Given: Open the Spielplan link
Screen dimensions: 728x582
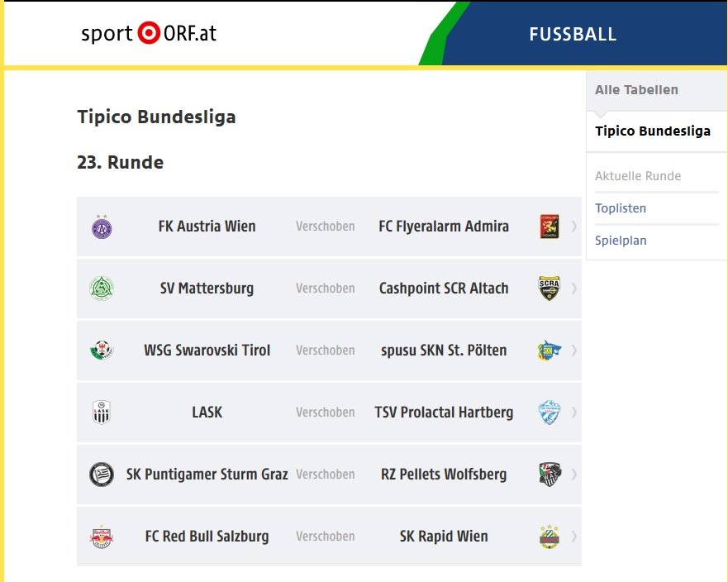Looking at the screenshot, I should click(621, 240).
